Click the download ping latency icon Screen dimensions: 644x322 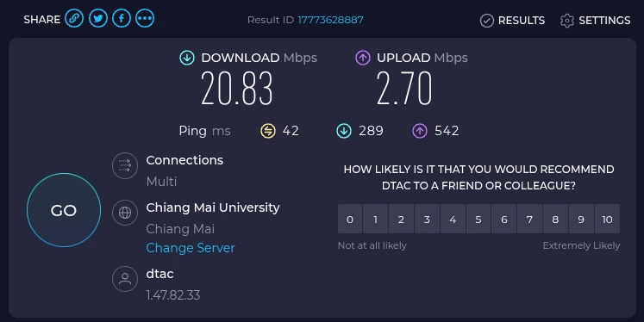pyautogui.click(x=344, y=131)
